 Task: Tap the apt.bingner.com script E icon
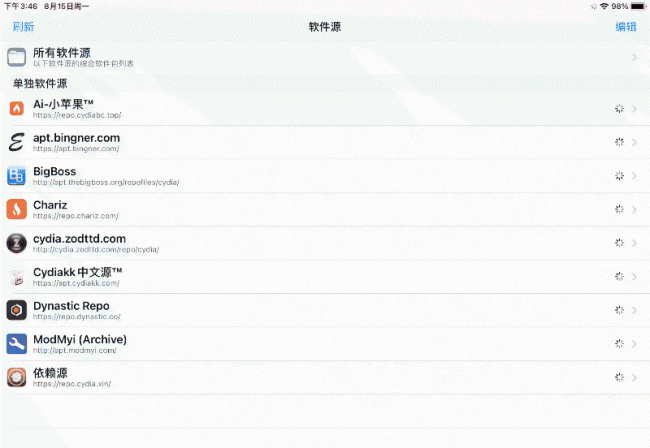pos(17,142)
